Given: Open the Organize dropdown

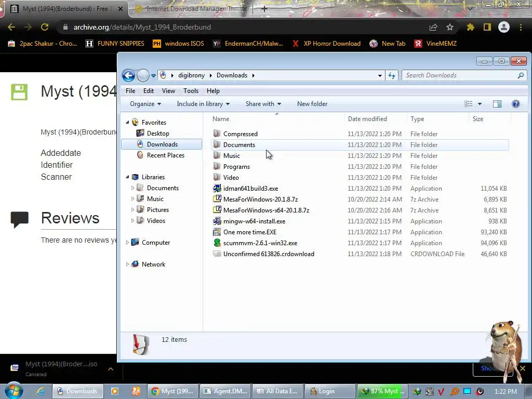Looking at the screenshot, I should click(145, 104).
